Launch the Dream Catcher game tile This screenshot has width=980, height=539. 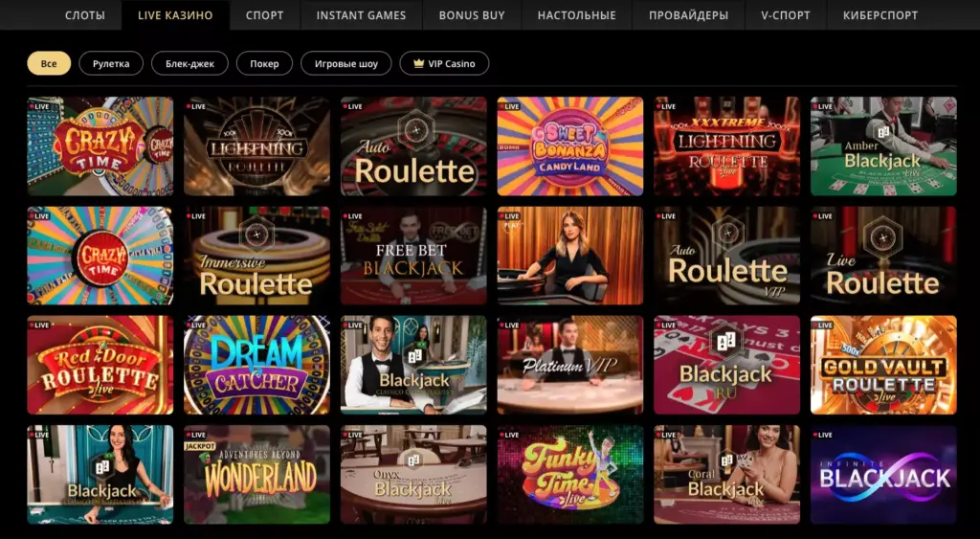coord(256,365)
